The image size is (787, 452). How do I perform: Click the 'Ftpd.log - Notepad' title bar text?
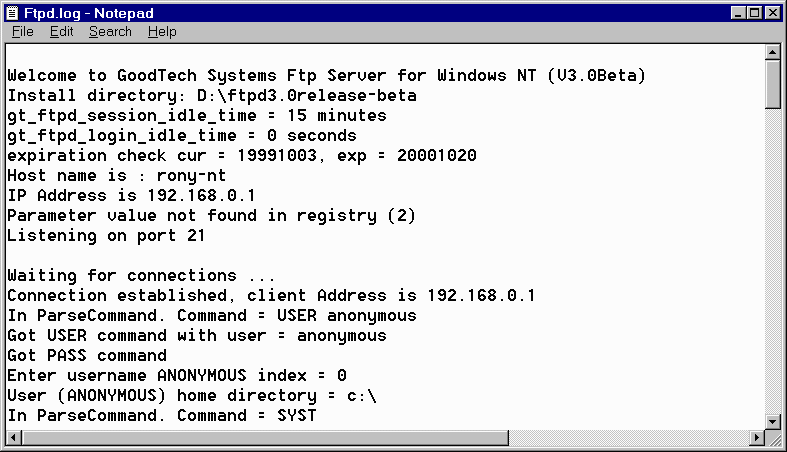89,14
